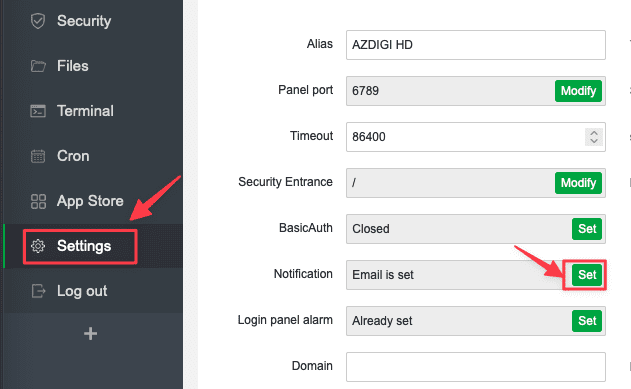Viewport: 631px width, 389px height.
Task: Click the Panel port label
Action: tap(305, 90)
